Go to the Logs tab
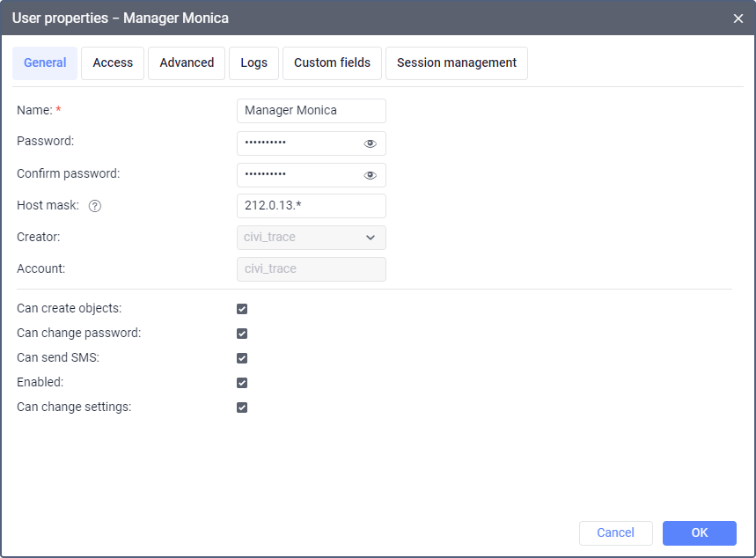This screenshot has width=756, height=558. click(x=254, y=63)
